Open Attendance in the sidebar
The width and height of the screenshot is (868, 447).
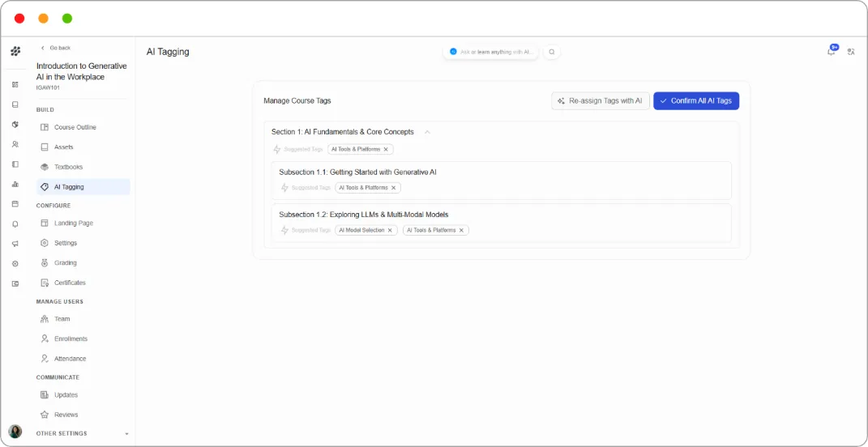[x=83, y=359]
